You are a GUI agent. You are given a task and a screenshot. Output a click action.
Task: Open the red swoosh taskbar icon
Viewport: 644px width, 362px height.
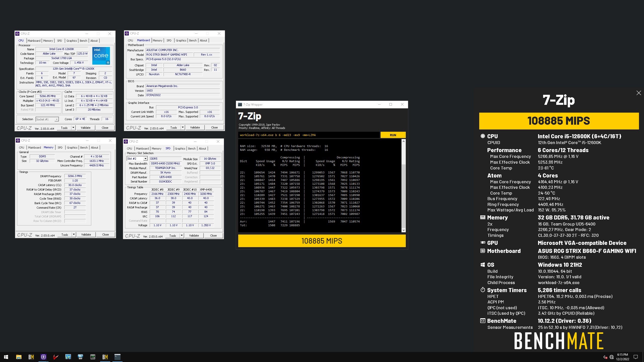click(x=56, y=357)
